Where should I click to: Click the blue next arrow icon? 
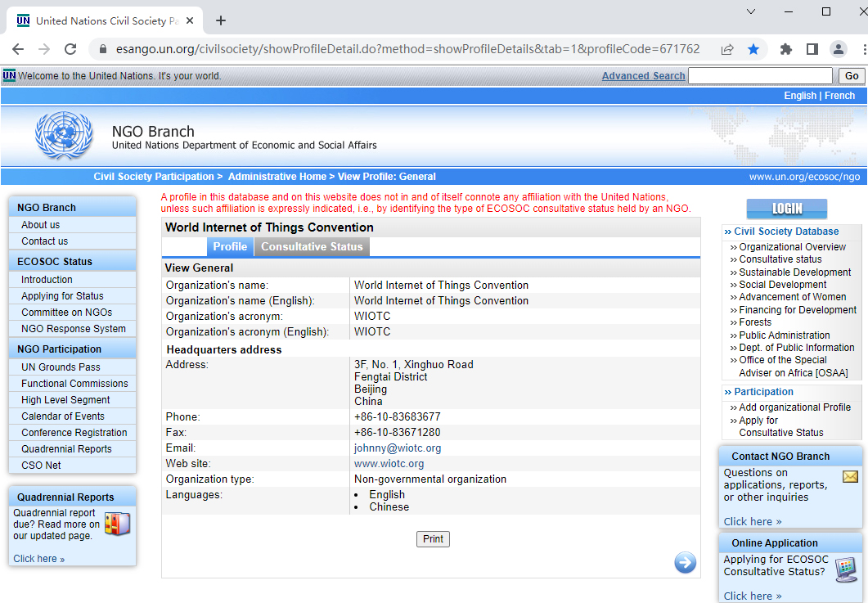685,562
